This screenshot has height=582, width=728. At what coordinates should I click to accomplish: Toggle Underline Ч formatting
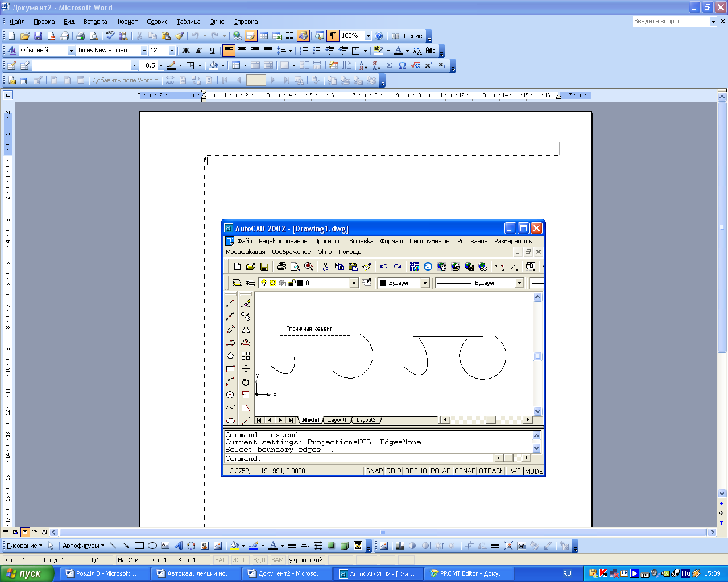[x=212, y=51]
